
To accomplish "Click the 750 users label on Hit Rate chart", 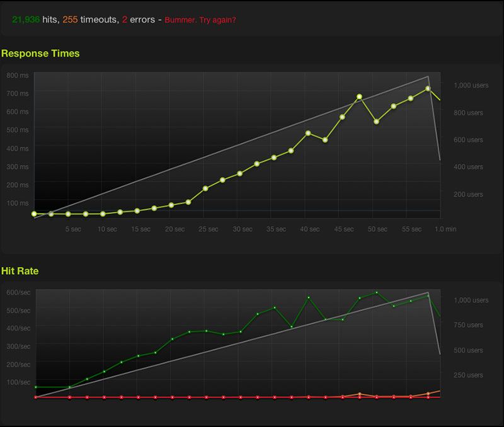I will (468, 325).
